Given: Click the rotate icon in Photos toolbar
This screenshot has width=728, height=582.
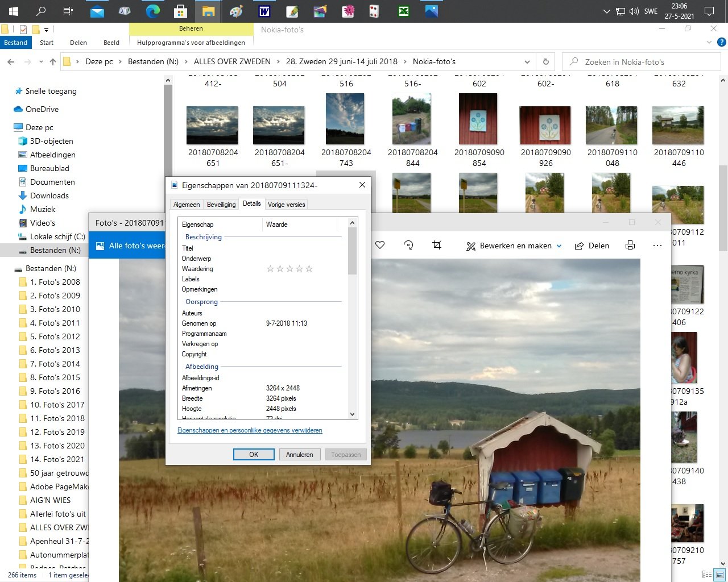Looking at the screenshot, I should click(408, 245).
